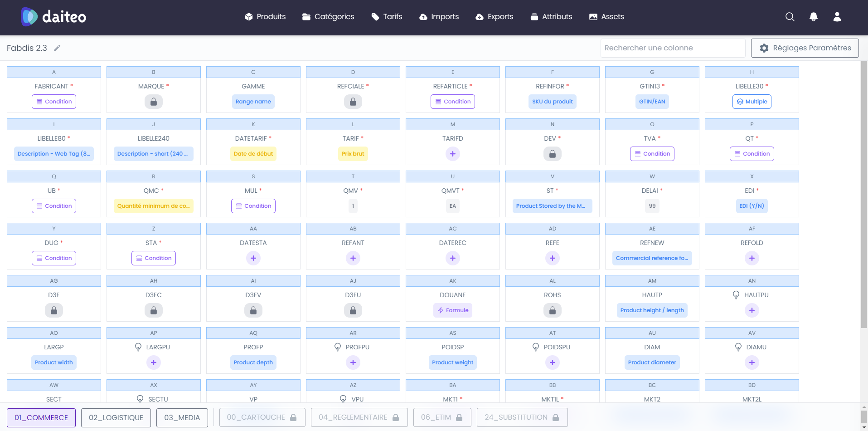Switch to the 02_LOGISTIQUE tab
Screen dimensions: 868x431
tap(116, 417)
